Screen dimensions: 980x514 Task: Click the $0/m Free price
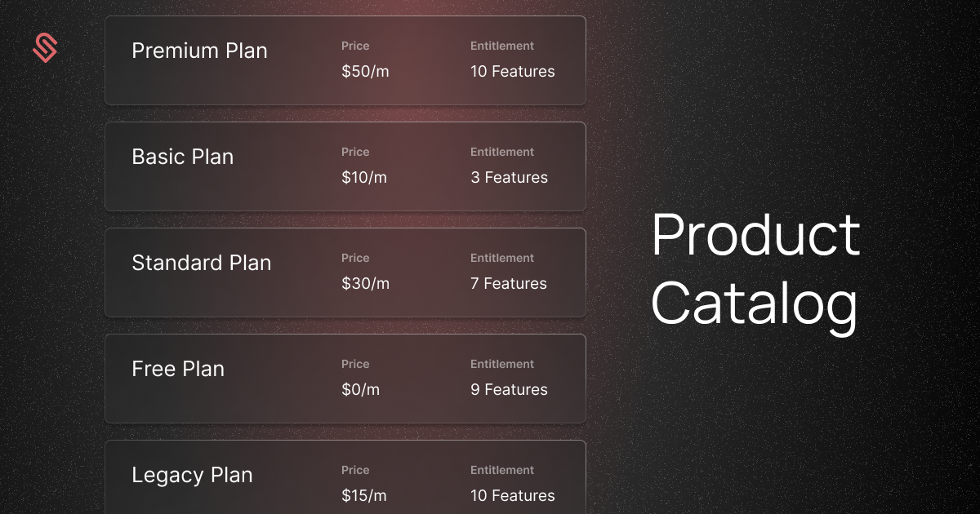click(360, 390)
